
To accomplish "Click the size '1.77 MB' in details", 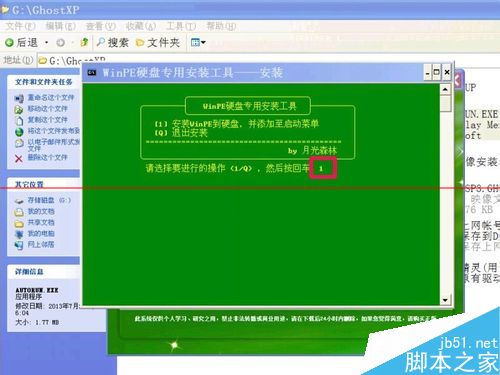I will point(47,322).
